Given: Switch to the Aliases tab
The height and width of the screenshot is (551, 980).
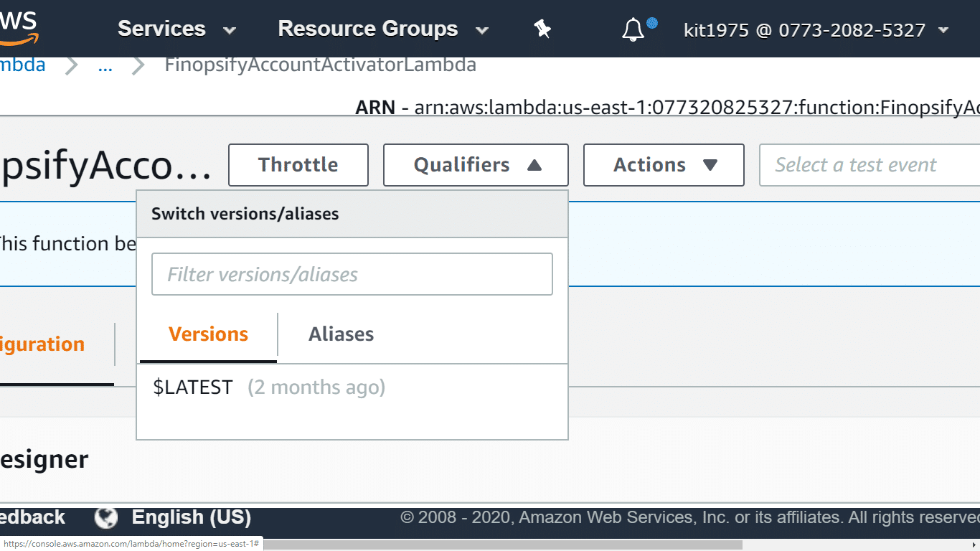Looking at the screenshot, I should (341, 334).
